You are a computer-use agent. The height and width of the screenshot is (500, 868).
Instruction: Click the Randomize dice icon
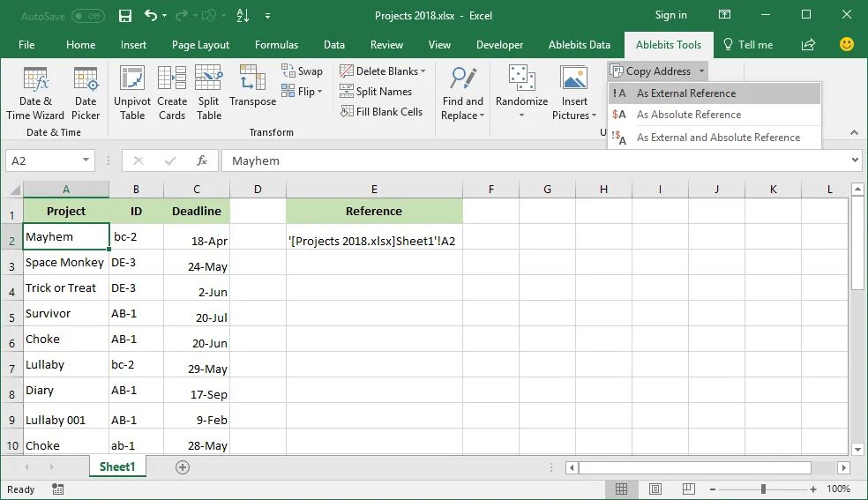(x=521, y=78)
